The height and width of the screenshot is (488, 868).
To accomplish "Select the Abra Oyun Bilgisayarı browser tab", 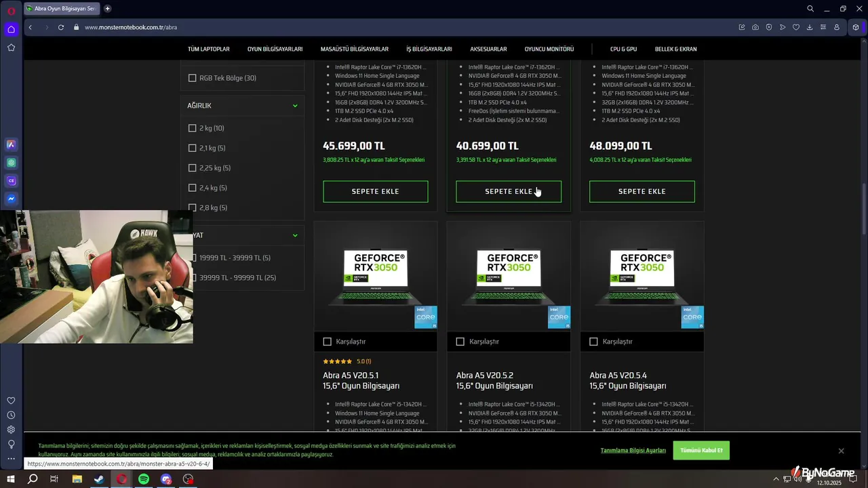I will tap(61, 9).
